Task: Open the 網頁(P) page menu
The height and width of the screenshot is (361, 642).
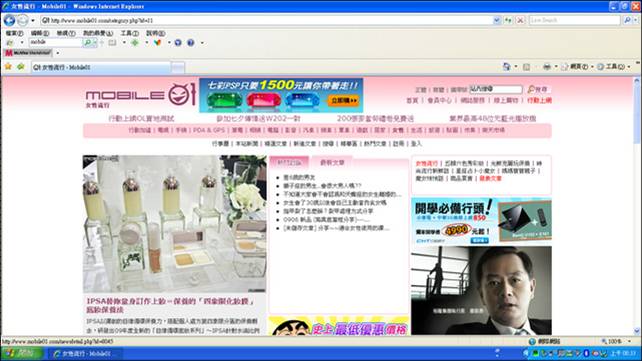Action: pos(577,67)
